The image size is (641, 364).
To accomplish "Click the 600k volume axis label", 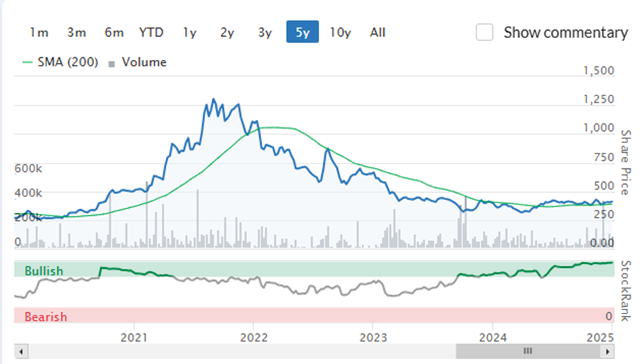I will click(28, 168).
